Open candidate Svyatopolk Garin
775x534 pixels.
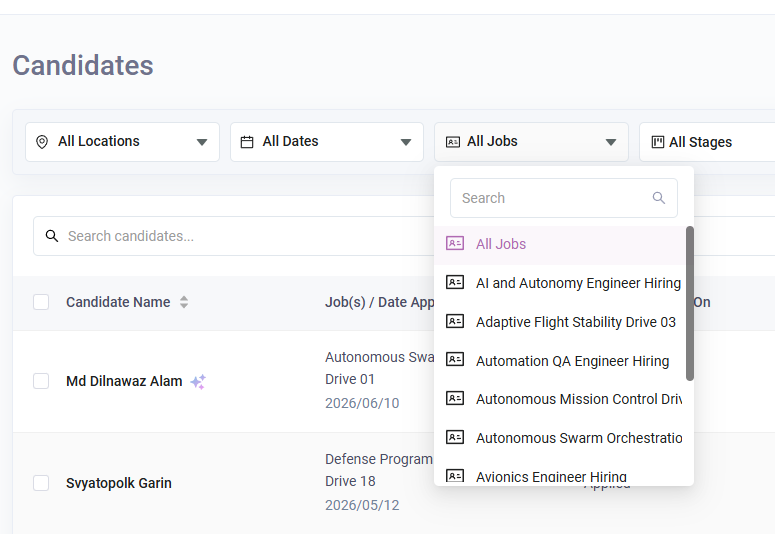[x=119, y=483]
